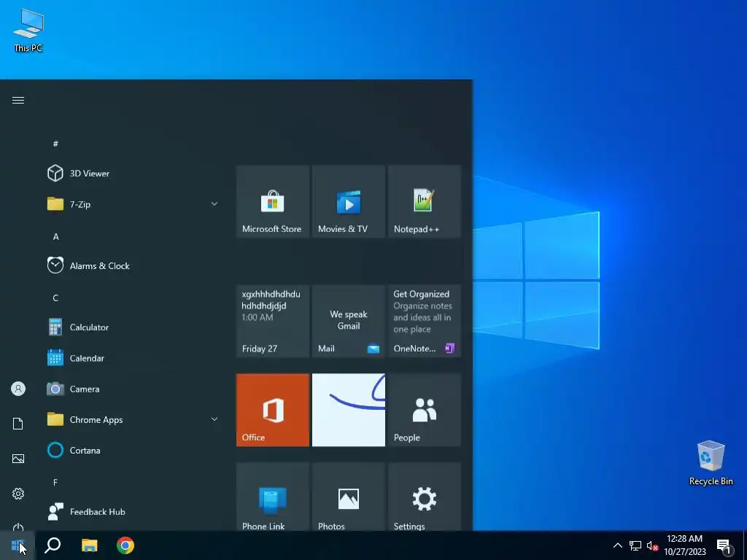Open Calculator from the app list

point(132,327)
